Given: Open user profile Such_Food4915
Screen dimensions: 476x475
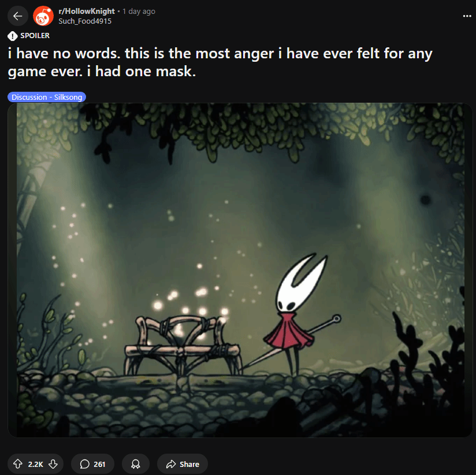Looking at the screenshot, I should [x=85, y=21].
